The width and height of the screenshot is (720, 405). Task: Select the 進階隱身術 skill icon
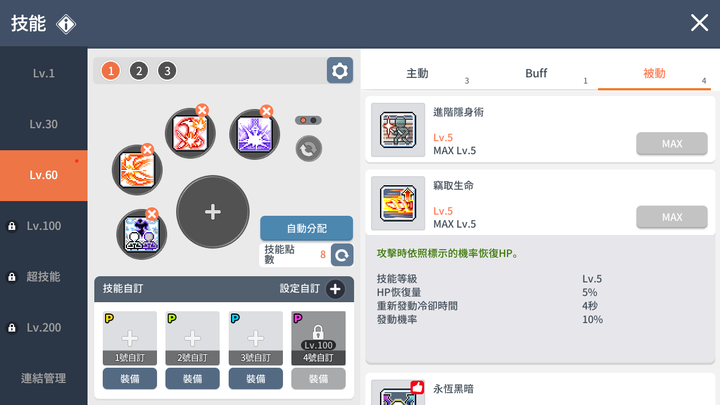[x=398, y=130]
